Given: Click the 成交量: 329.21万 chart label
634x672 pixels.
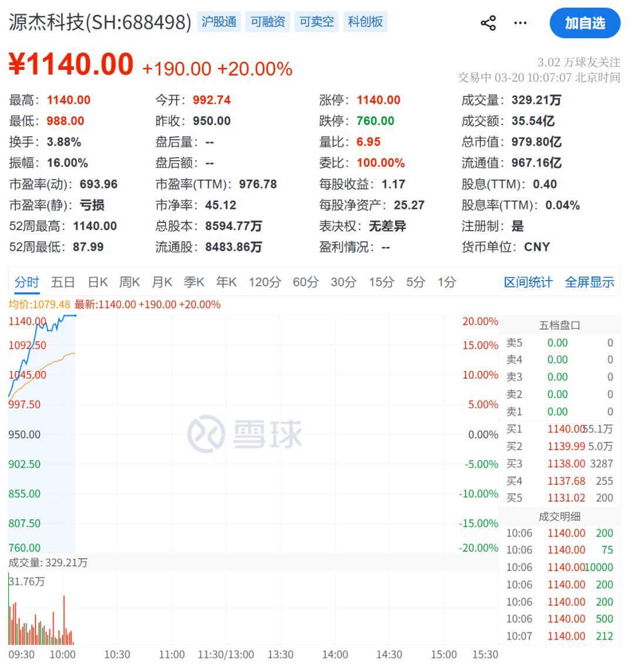Looking at the screenshot, I should (48, 562).
